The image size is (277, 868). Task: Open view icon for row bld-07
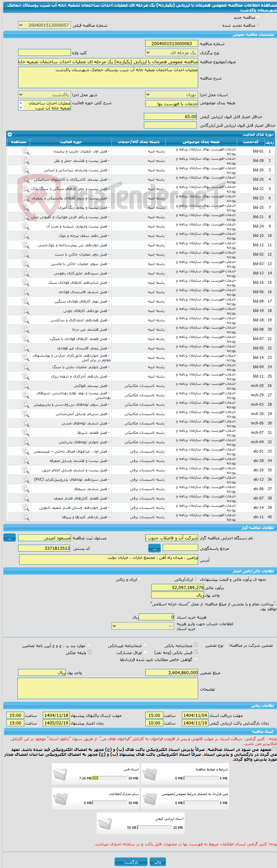25,339
